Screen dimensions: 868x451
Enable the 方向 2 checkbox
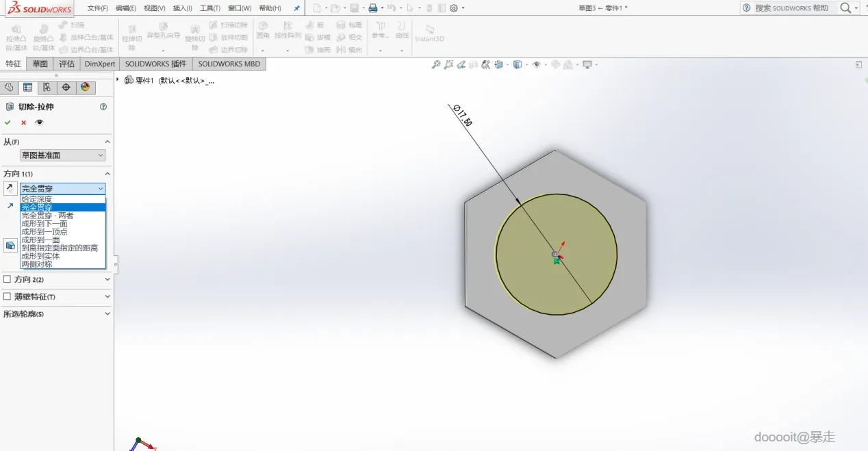(x=8, y=279)
